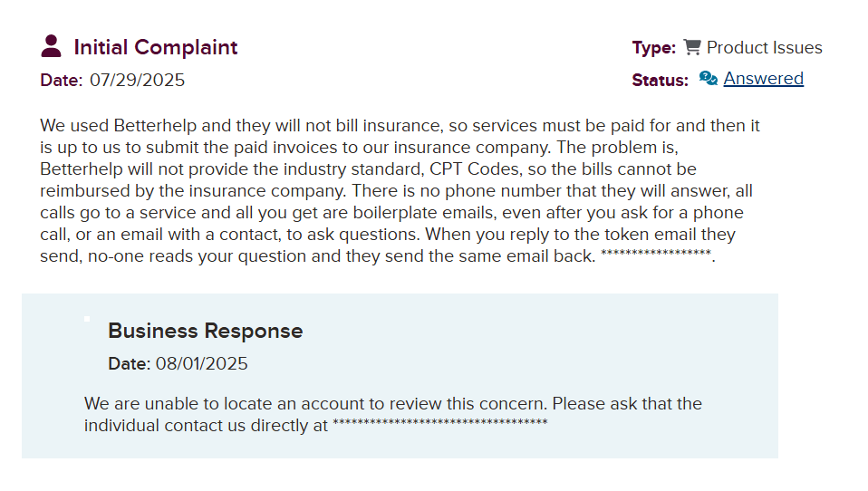Click the Date label under Business Response
The image size is (868, 491).
129,364
